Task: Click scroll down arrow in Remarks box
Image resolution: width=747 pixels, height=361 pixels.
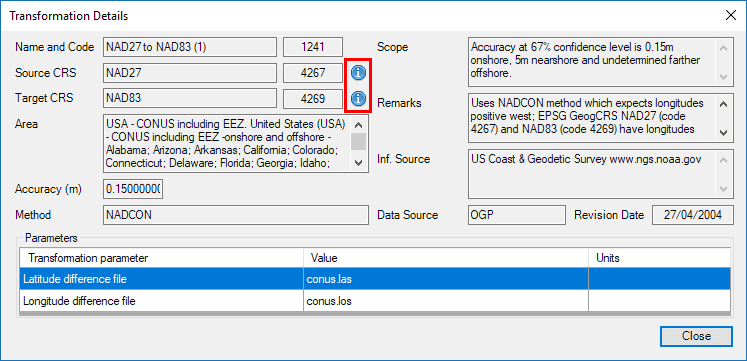Action: pos(723,132)
